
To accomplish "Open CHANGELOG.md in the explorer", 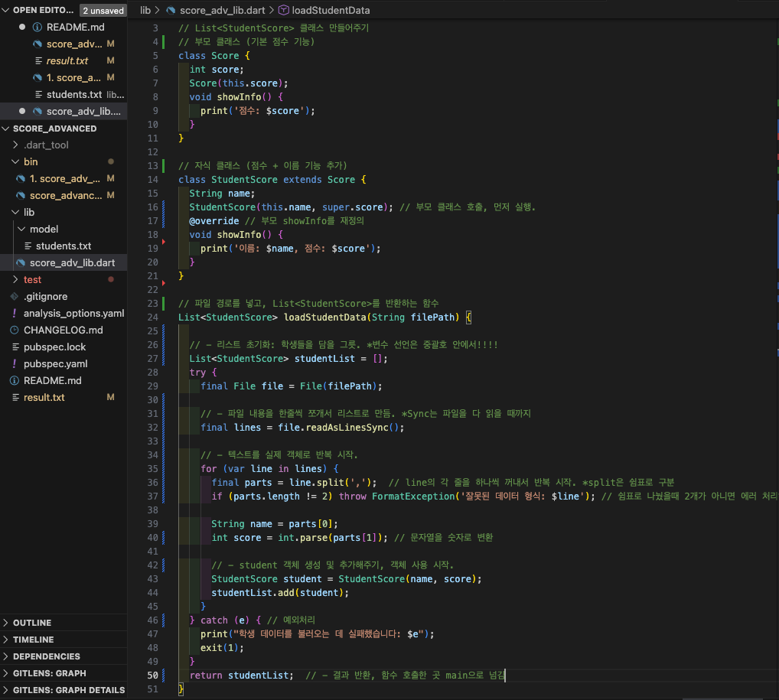I will [x=63, y=330].
